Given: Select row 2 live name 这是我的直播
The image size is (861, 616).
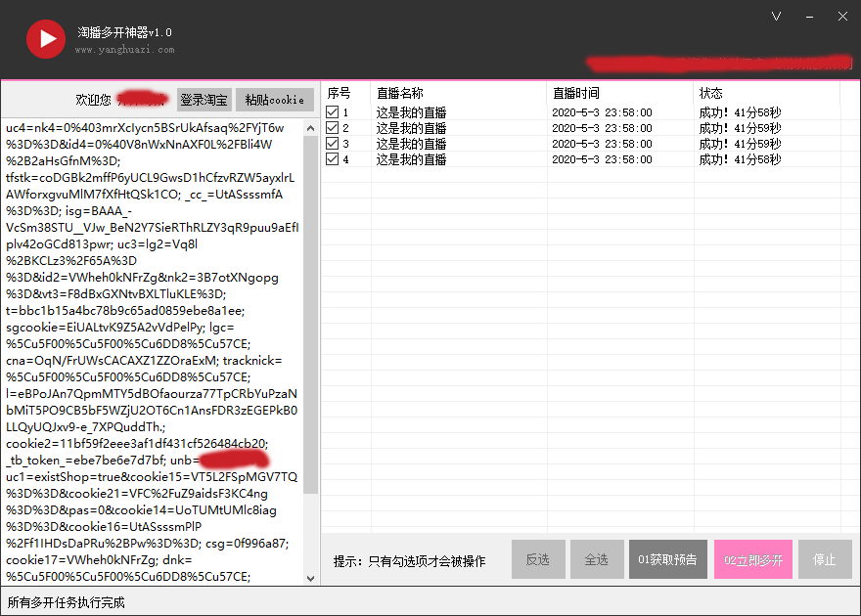Looking at the screenshot, I should 411,128.
